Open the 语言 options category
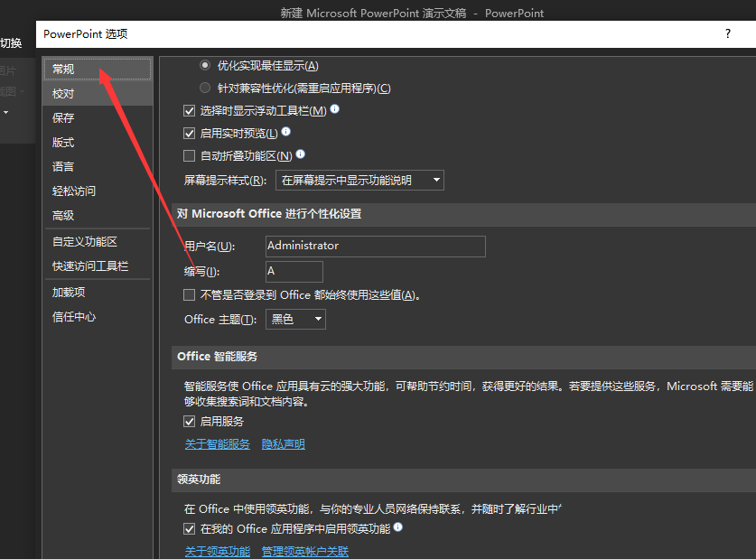The width and height of the screenshot is (756, 559). (98, 167)
